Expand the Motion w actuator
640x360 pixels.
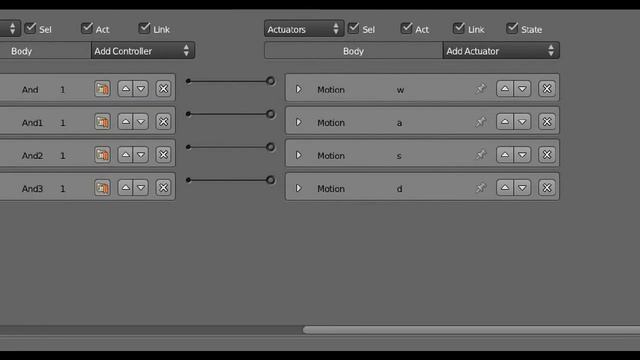(299, 89)
